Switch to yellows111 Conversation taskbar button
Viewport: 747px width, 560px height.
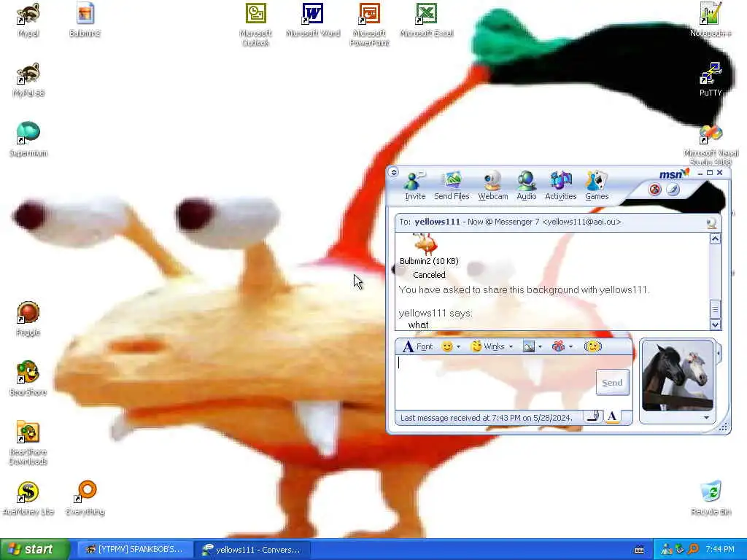[x=252, y=550]
